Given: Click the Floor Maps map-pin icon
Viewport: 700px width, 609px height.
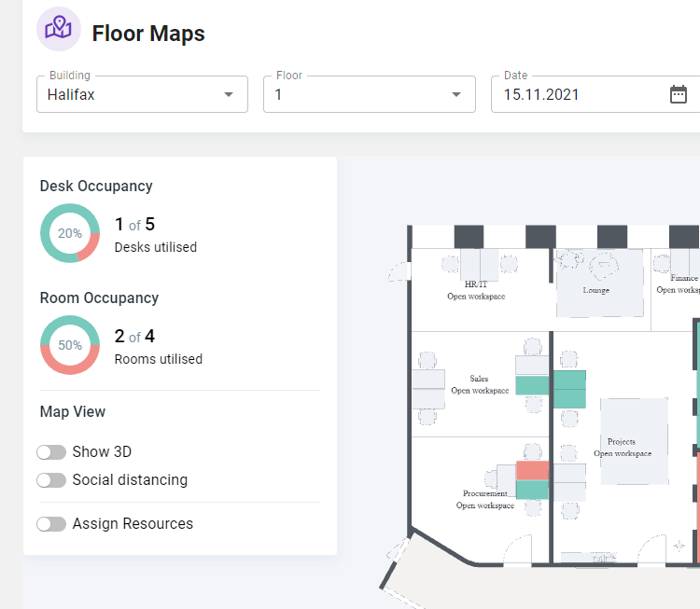Looking at the screenshot, I should point(59,29).
